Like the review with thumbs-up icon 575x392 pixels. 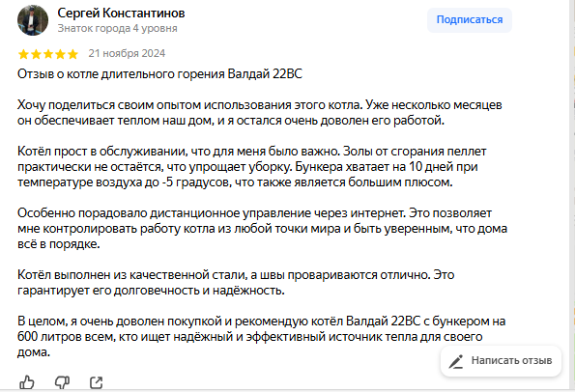[27, 382]
